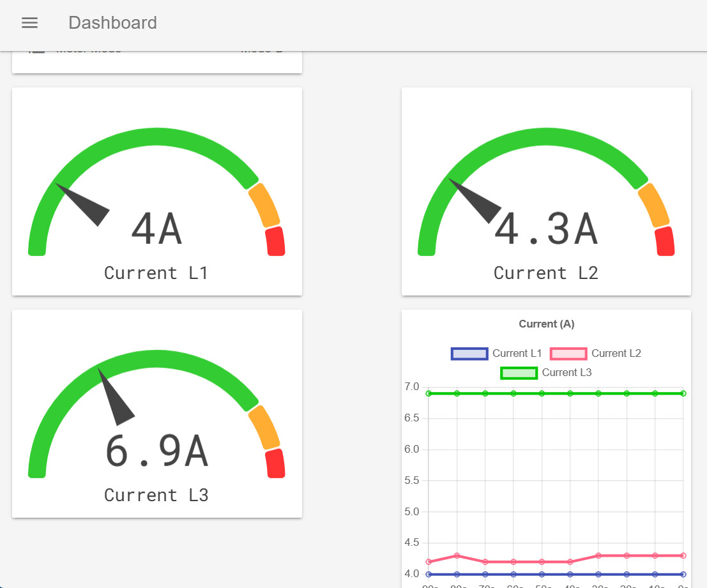Click the red zone of the Current L1 gauge
This screenshot has width=707, height=588.
pyautogui.click(x=276, y=241)
